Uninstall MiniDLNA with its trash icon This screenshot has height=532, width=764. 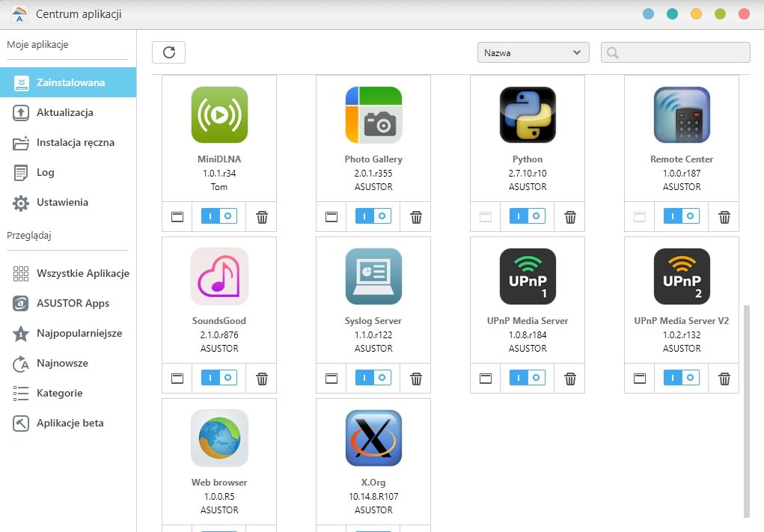pos(262,217)
